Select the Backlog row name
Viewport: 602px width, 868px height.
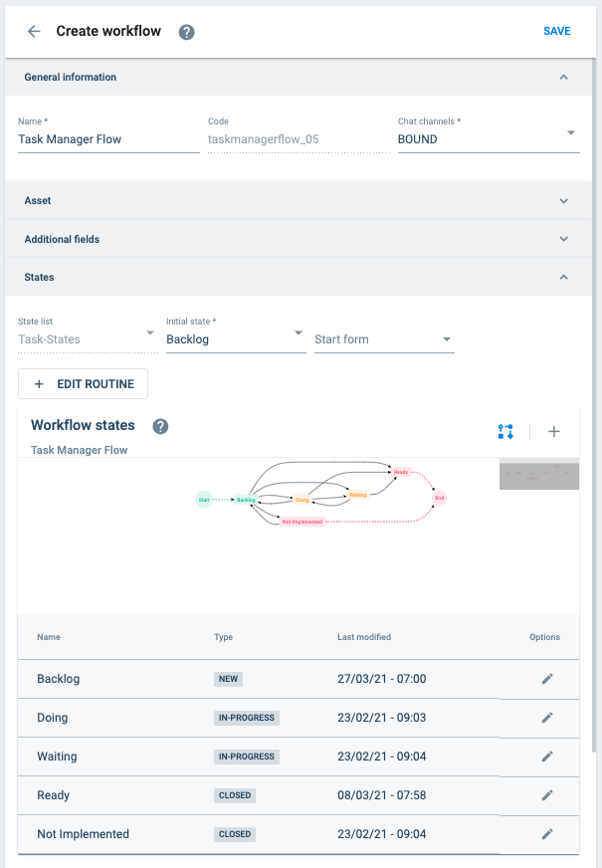tap(58, 679)
